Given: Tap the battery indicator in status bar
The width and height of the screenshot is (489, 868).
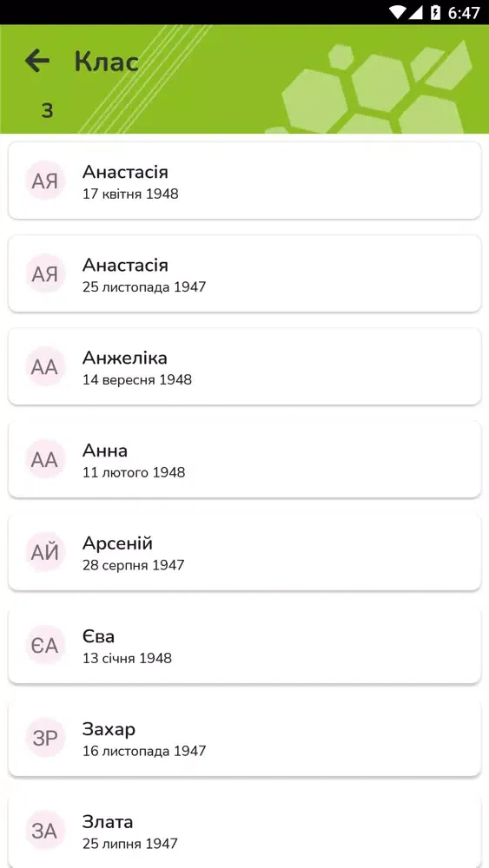Looking at the screenshot, I should (x=436, y=12).
